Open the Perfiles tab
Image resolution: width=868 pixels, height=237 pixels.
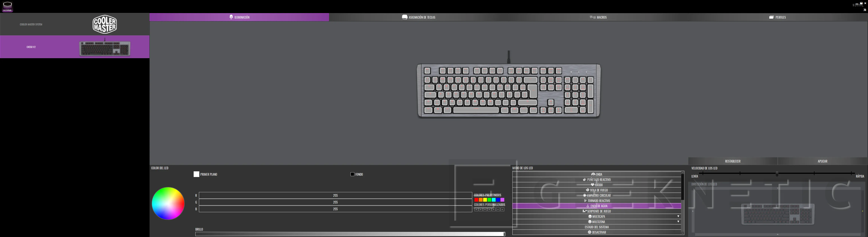pos(778,17)
